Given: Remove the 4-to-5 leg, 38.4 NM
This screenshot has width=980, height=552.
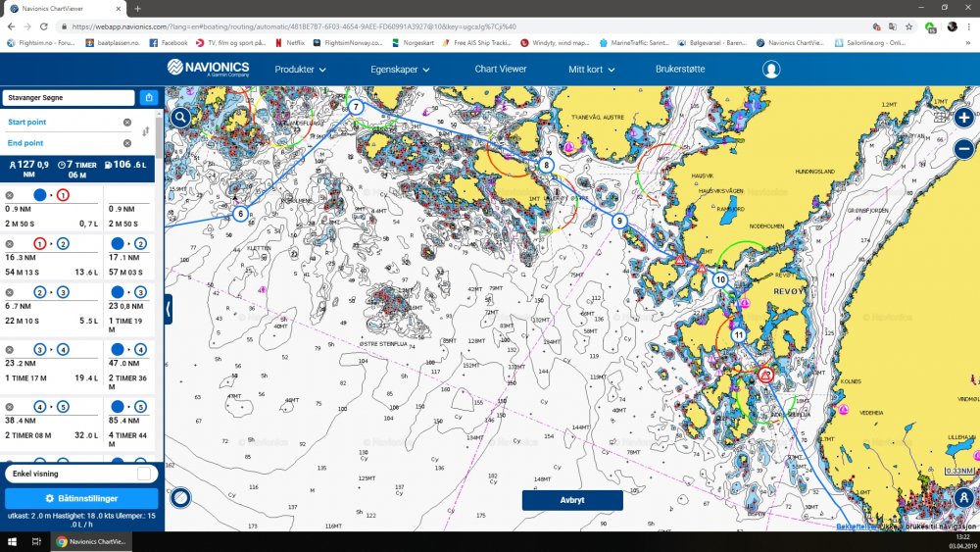Looking at the screenshot, I should tap(10, 407).
